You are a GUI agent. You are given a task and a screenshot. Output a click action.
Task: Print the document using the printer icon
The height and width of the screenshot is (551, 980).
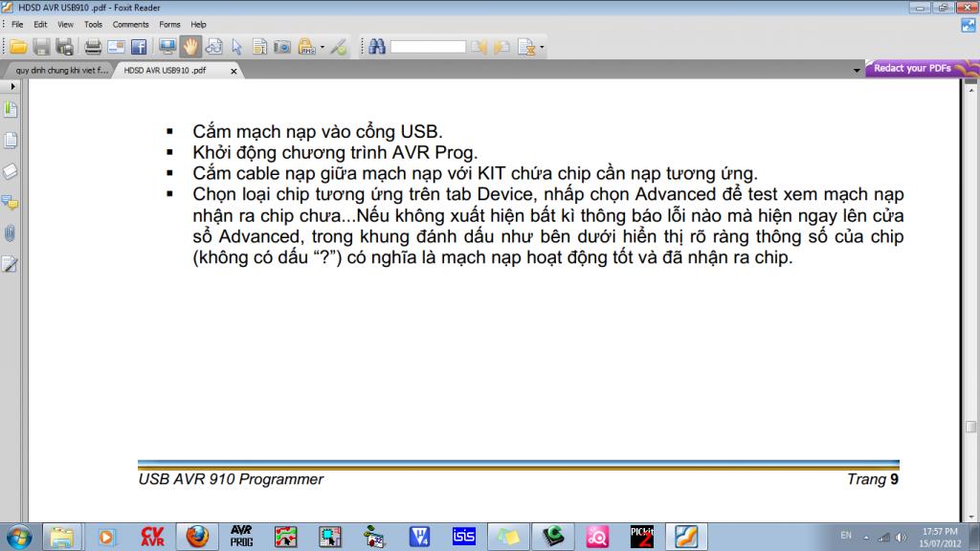click(93, 47)
